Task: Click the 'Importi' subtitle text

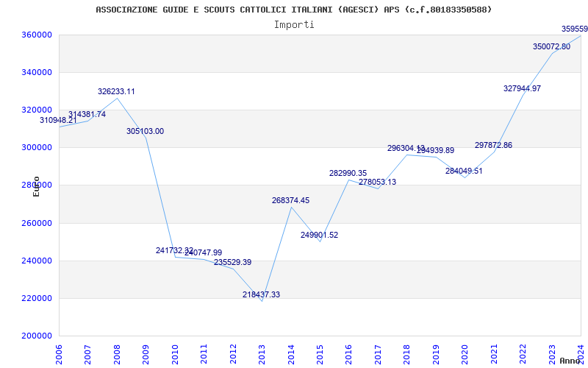Action: click(294, 25)
